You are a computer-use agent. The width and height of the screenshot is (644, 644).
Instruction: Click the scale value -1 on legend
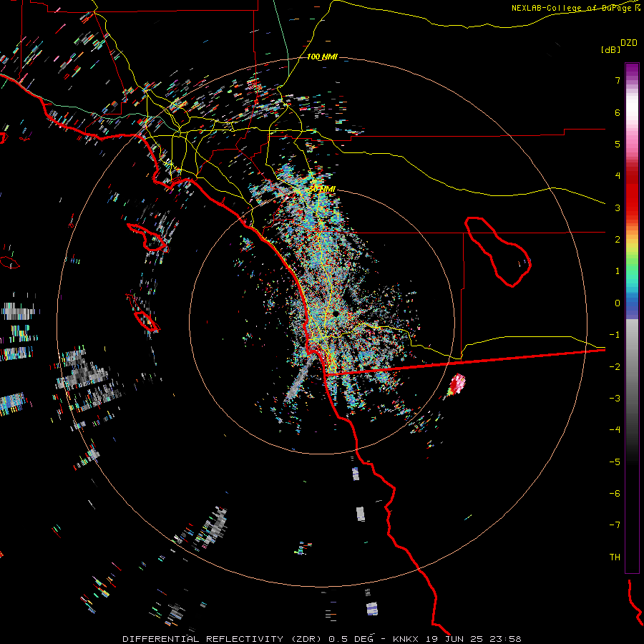tap(615, 335)
